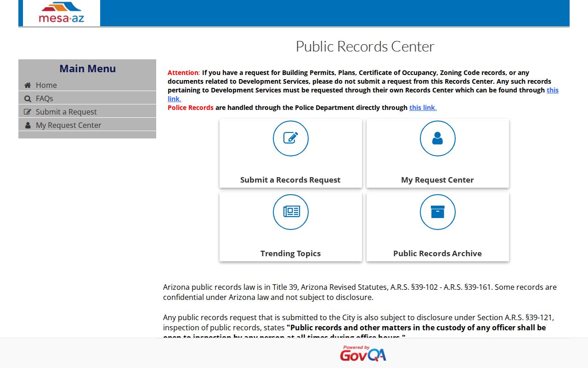Follow the Development Services 'this link' hyperlink

tap(553, 90)
